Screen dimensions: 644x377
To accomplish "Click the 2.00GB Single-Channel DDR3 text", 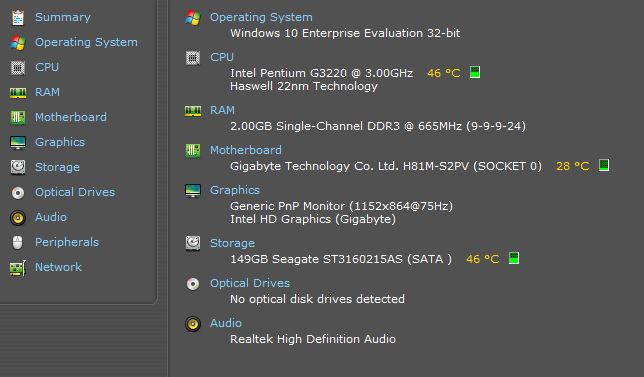I will 378,126.
